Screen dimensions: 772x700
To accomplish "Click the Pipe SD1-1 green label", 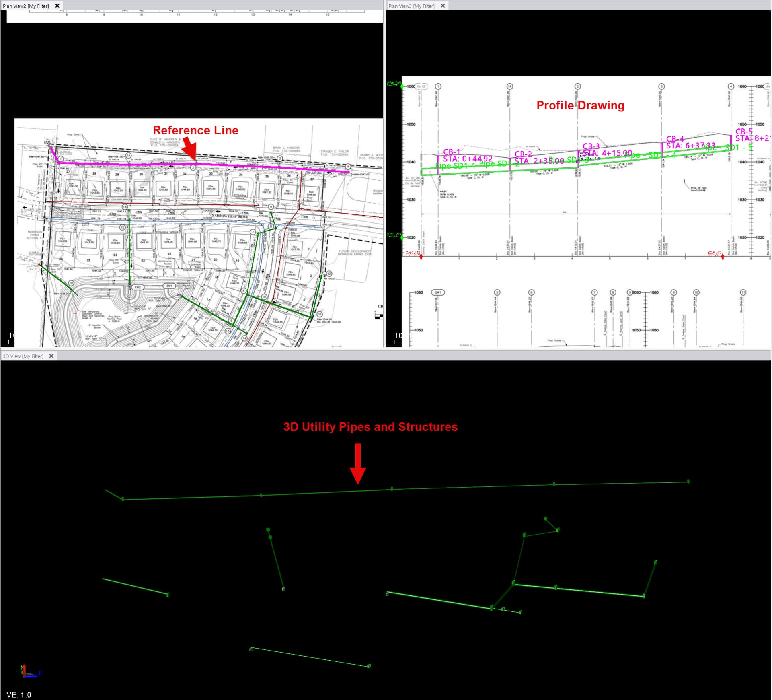I will click(x=456, y=166).
